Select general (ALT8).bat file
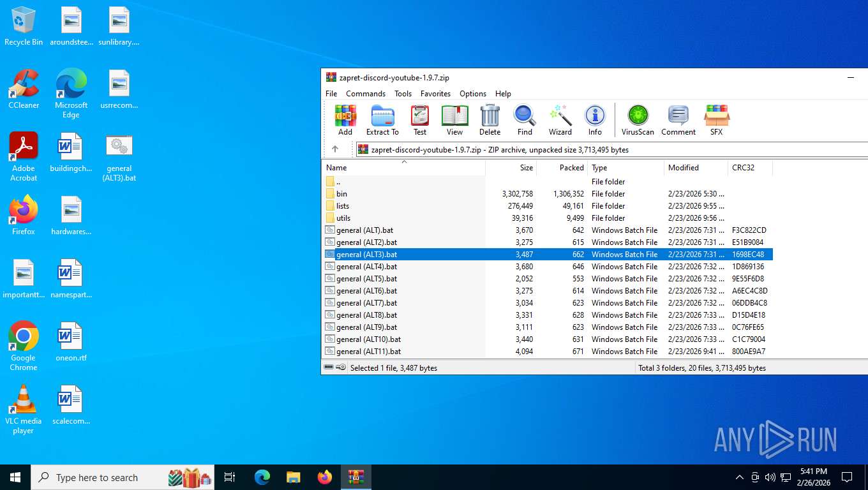 coord(547,315)
